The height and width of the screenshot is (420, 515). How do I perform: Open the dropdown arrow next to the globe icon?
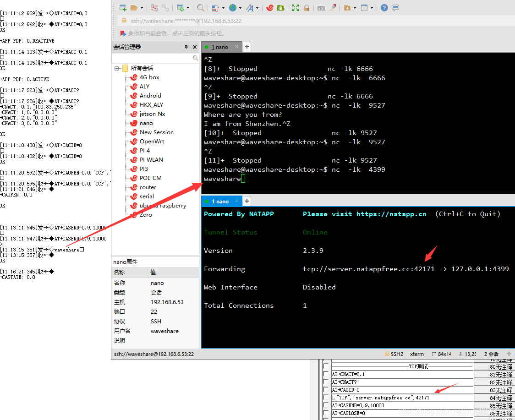click(x=241, y=8)
